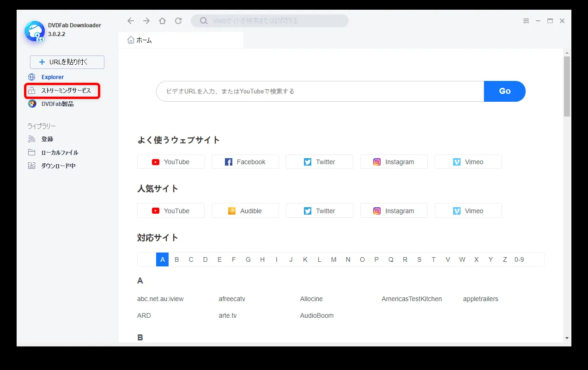The height and width of the screenshot is (370, 588).
Task: Select letter Y in the site index
Action: tap(491, 259)
